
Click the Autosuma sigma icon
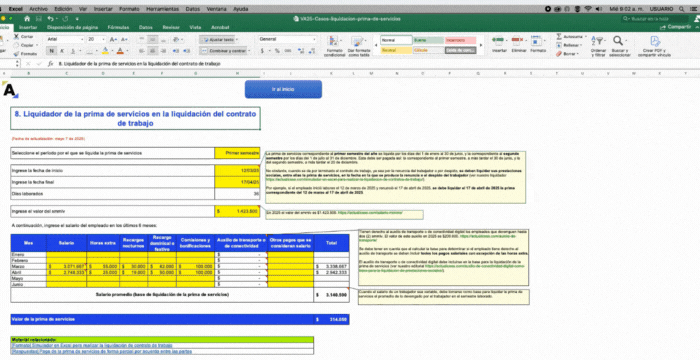[559, 37]
